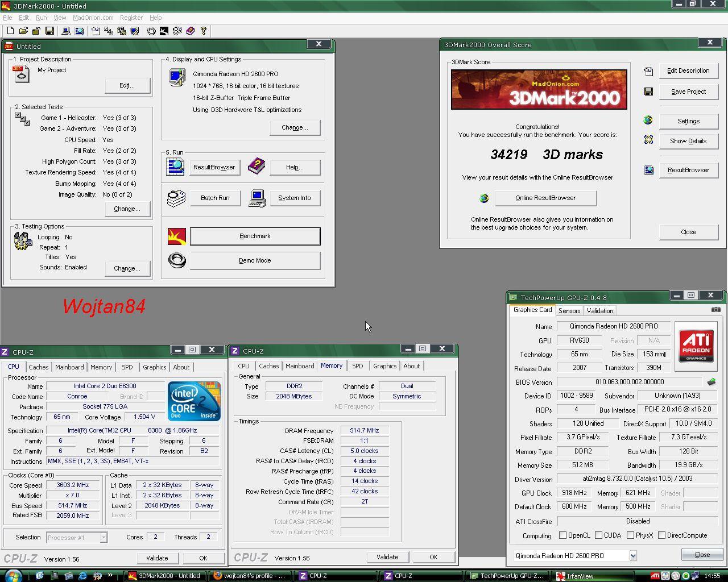
Task: Click the globe icon beside the Settings button
Action: pyautogui.click(x=648, y=120)
